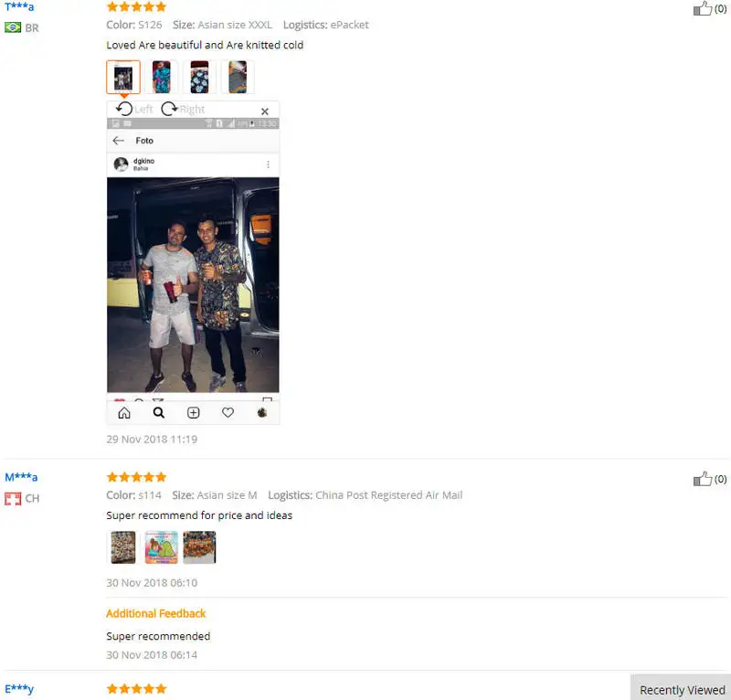Open the Recently Viewed panel

(682, 689)
